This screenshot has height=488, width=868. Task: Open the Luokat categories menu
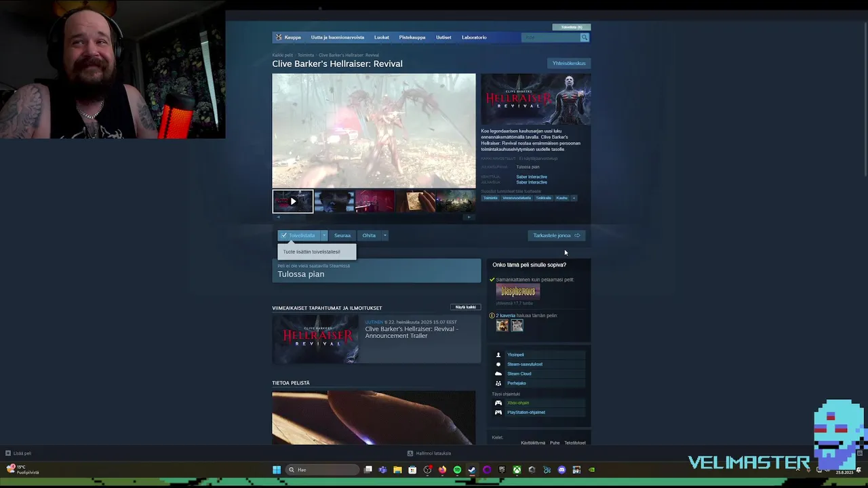tap(382, 37)
